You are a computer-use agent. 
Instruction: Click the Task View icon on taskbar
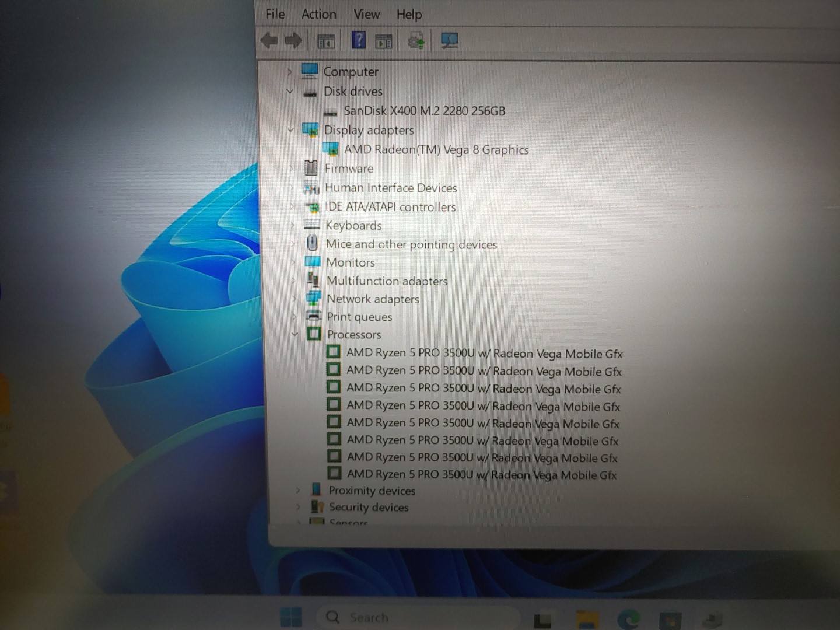[x=542, y=621]
